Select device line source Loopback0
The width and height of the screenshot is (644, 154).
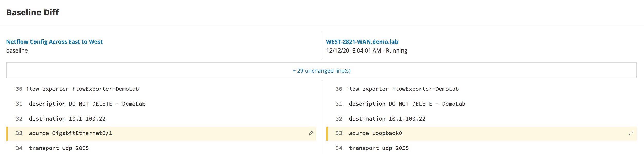pos(375,133)
